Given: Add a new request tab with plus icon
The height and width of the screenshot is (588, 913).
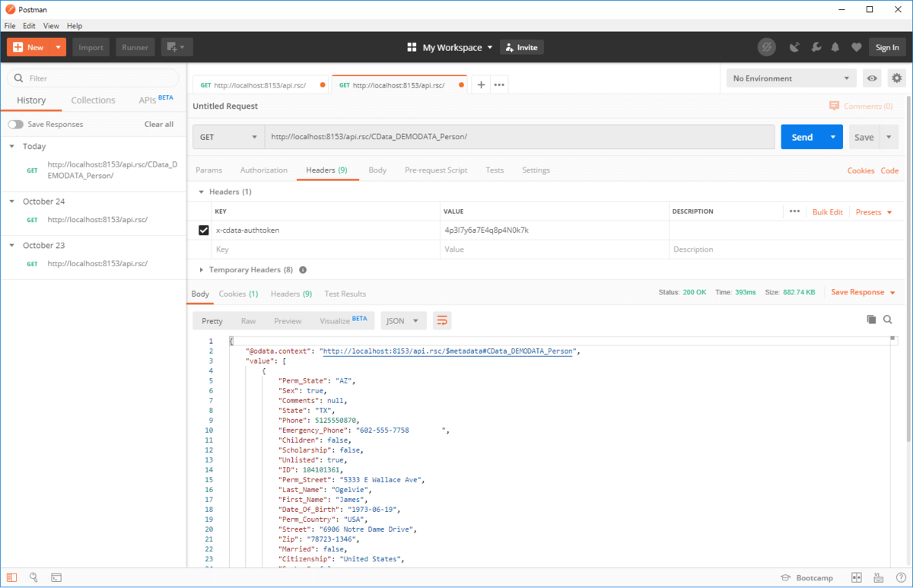Looking at the screenshot, I should pos(481,85).
